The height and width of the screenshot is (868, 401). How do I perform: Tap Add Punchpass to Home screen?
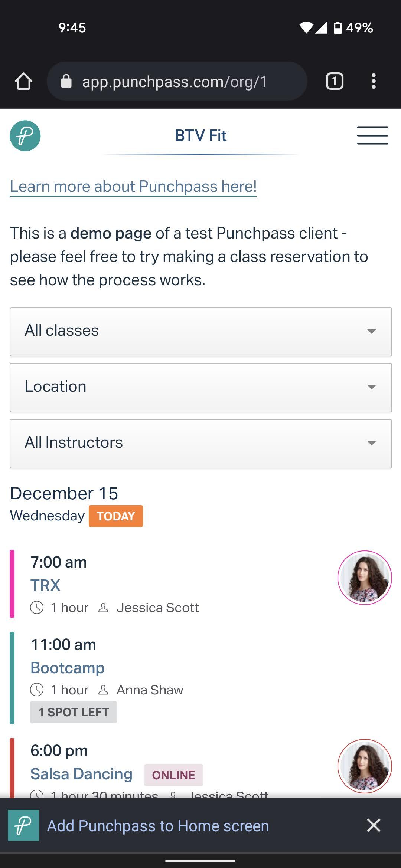click(x=158, y=826)
